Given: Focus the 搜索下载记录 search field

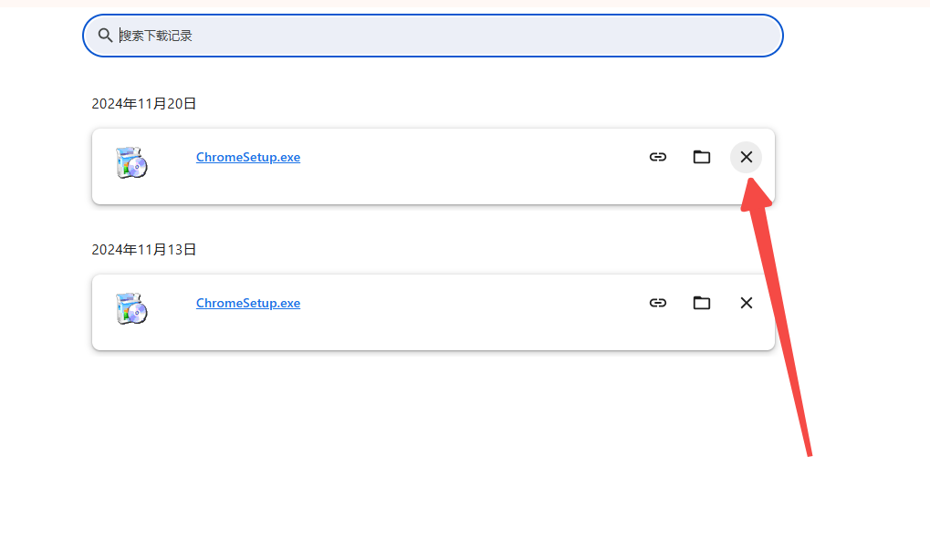Looking at the screenshot, I should tap(433, 36).
